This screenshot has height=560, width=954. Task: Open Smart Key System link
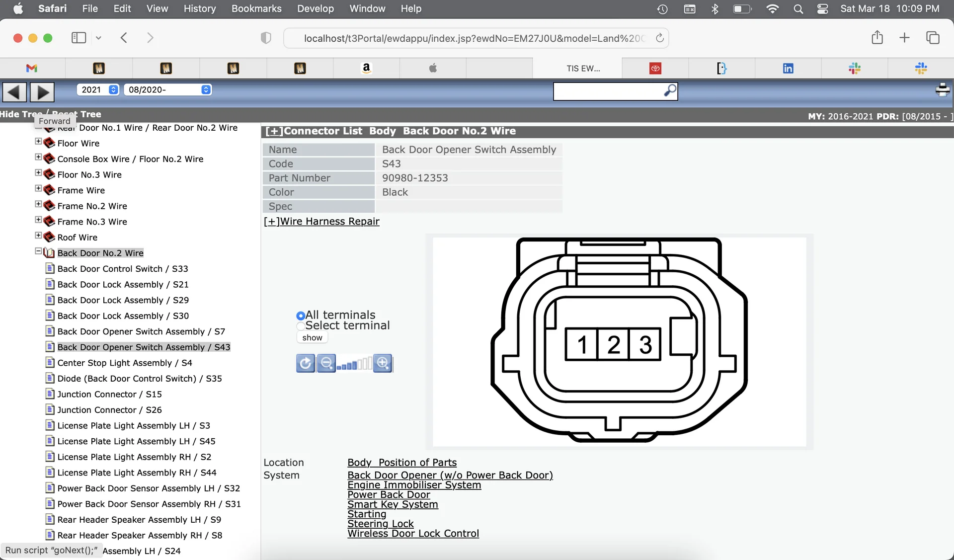tap(393, 504)
